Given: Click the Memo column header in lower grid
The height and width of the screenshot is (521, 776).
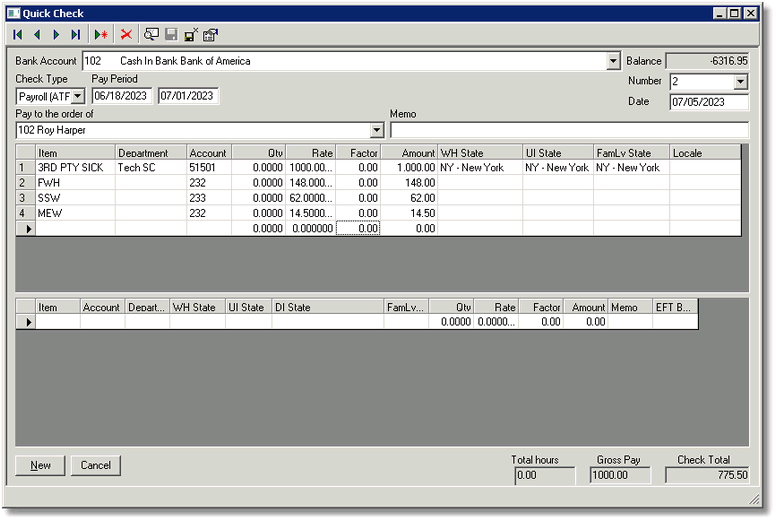Looking at the screenshot, I should click(x=630, y=307).
